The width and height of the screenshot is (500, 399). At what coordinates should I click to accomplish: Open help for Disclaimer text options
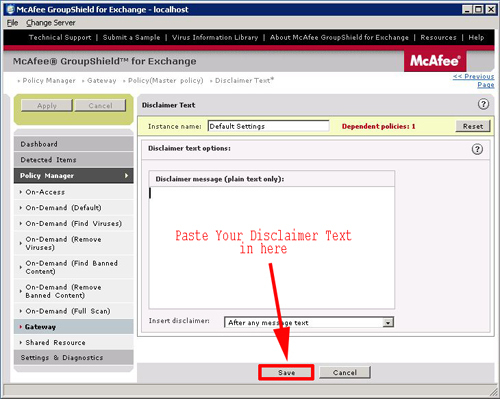coord(477,149)
